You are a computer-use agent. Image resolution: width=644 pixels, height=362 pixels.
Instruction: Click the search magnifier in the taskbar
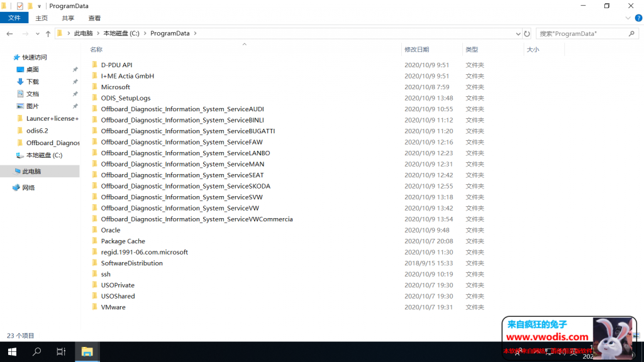tap(36, 351)
